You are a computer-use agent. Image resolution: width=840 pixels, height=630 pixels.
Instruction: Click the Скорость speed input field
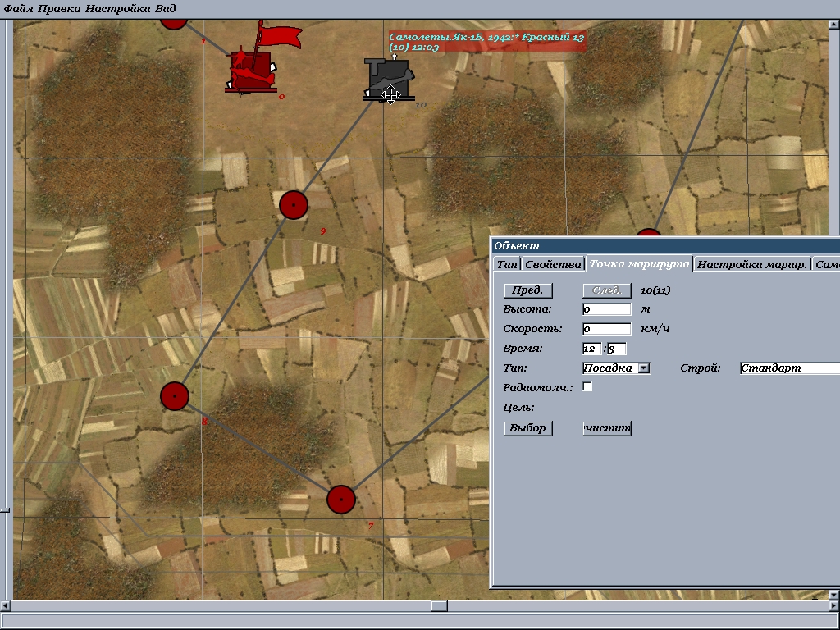click(606, 329)
